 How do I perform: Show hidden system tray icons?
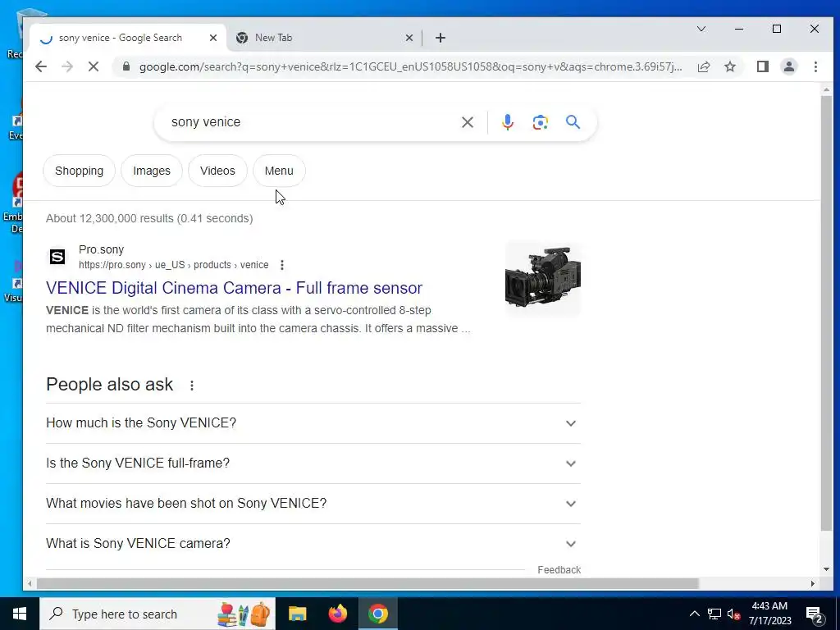click(x=694, y=614)
